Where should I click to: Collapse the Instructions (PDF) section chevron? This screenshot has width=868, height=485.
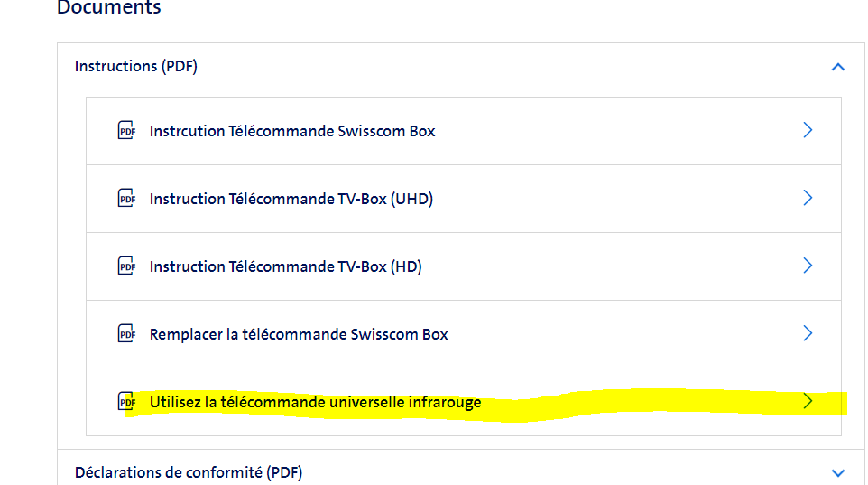coord(837,67)
